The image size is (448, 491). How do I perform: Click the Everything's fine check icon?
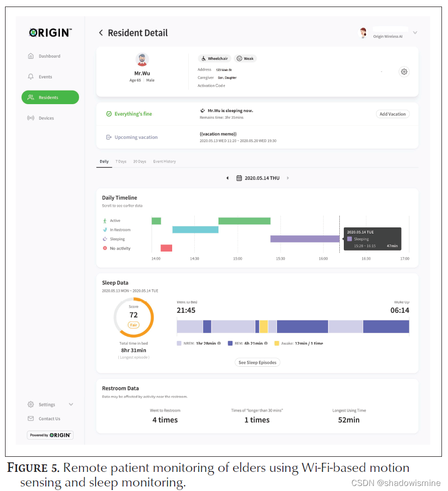pyautogui.click(x=109, y=114)
